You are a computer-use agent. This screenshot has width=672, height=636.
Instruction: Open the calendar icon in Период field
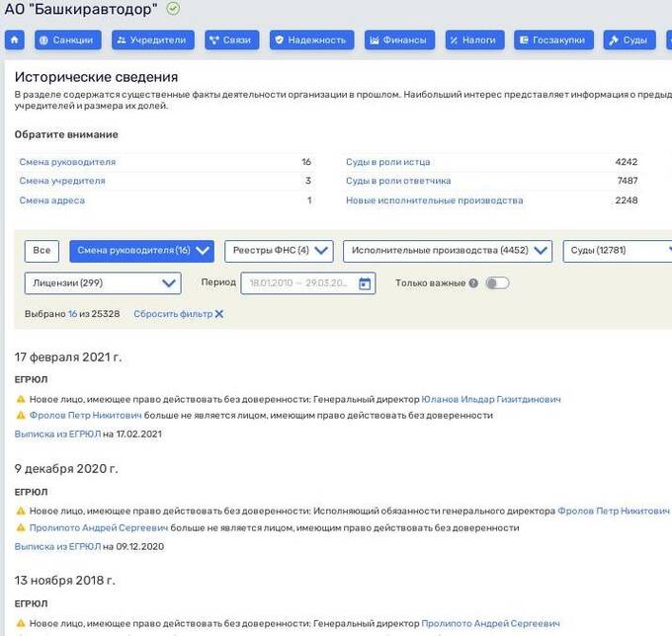pos(365,283)
